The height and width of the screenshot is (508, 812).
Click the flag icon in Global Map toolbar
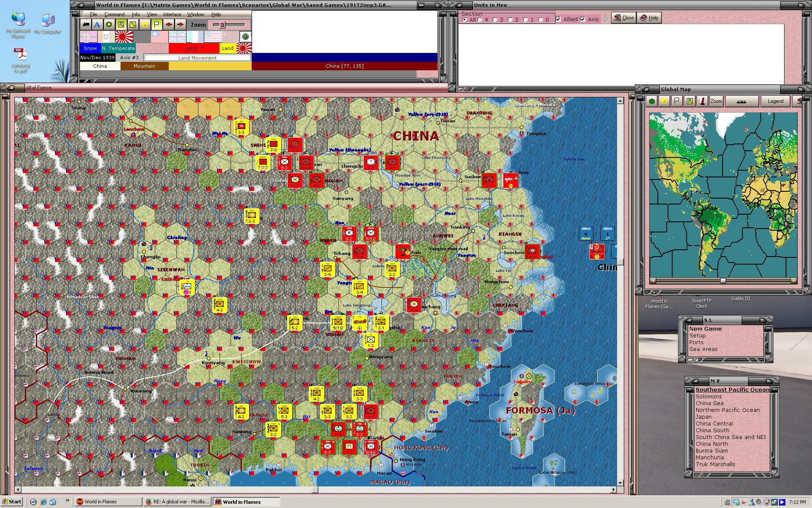point(677,101)
